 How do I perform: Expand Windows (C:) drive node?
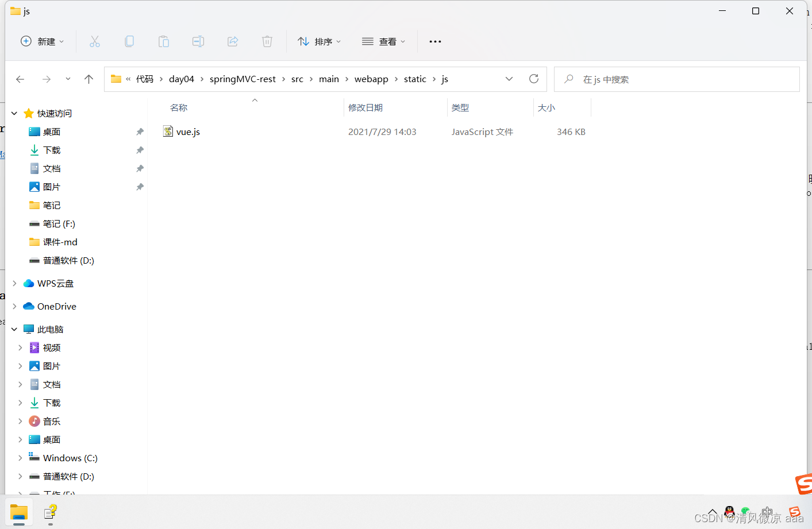(20, 458)
